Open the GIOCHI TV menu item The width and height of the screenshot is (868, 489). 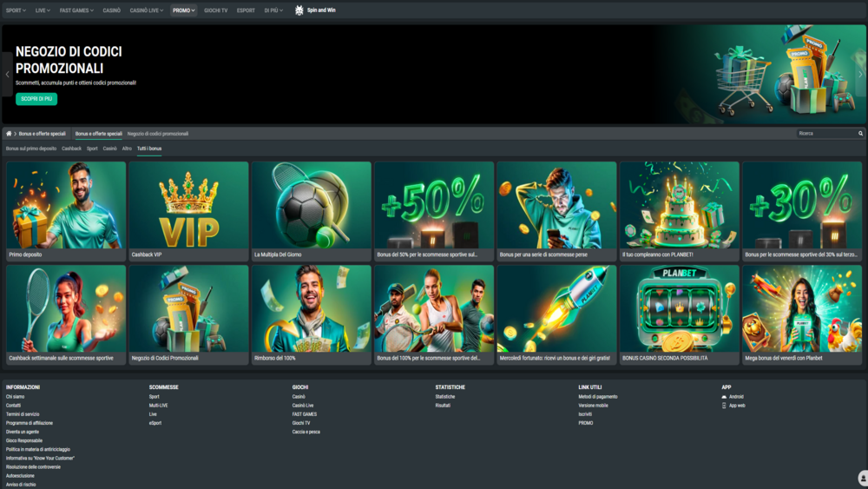[x=216, y=10]
